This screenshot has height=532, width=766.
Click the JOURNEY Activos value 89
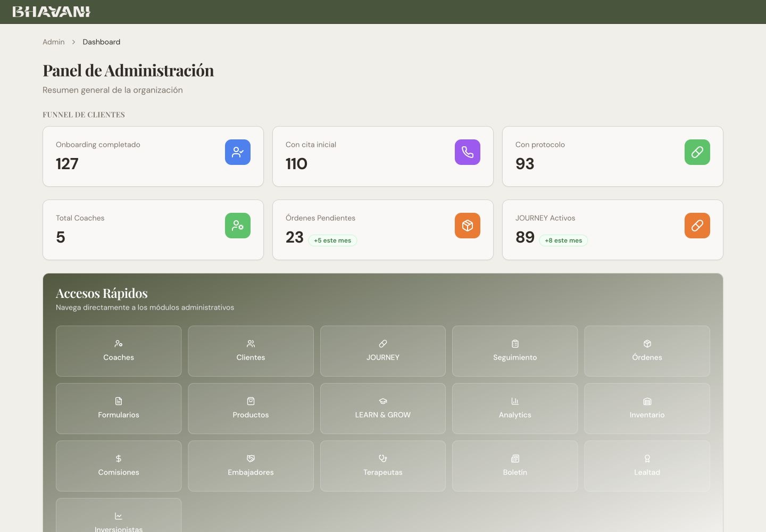pos(525,237)
